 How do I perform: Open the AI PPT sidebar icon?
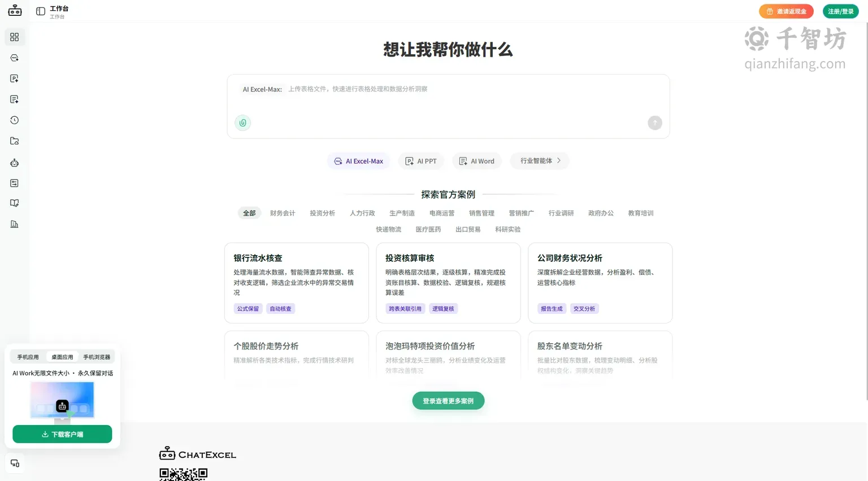(15, 78)
